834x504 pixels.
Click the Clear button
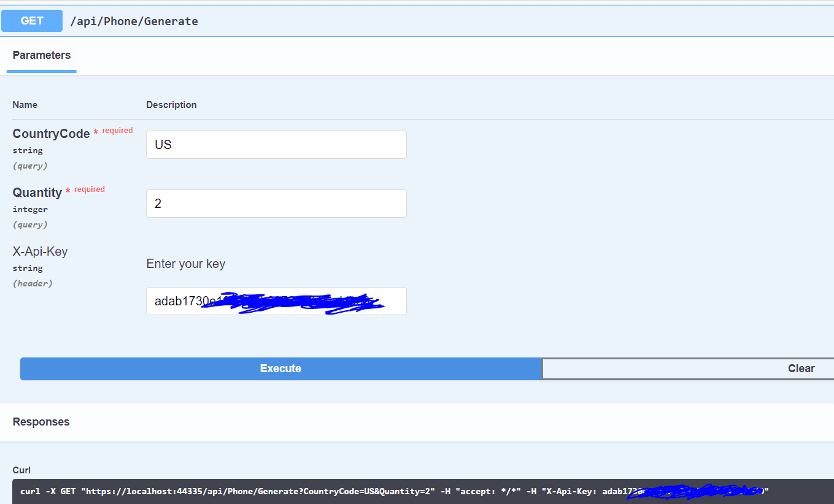801,368
